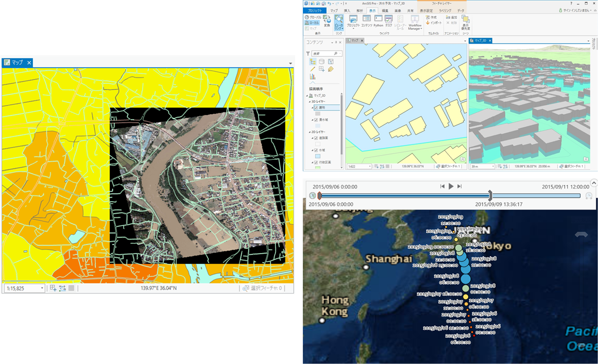Toggle visibility of the 建物 layer
Image resolution: width=598 pixels, height=364 pixels.
click(x=315, y=107)
